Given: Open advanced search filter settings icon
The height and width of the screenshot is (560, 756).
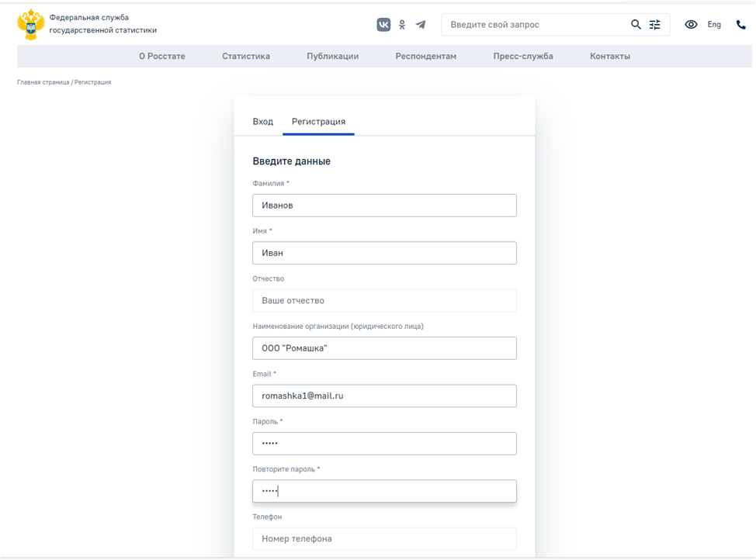Looking at the screenshot, I should pyautogui.click(x=655, y=25).
